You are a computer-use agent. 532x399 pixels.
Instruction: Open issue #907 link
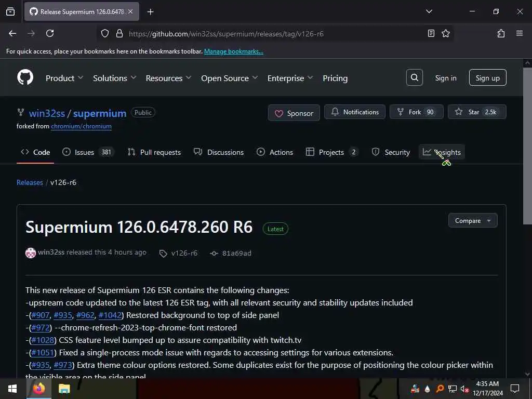41,315
